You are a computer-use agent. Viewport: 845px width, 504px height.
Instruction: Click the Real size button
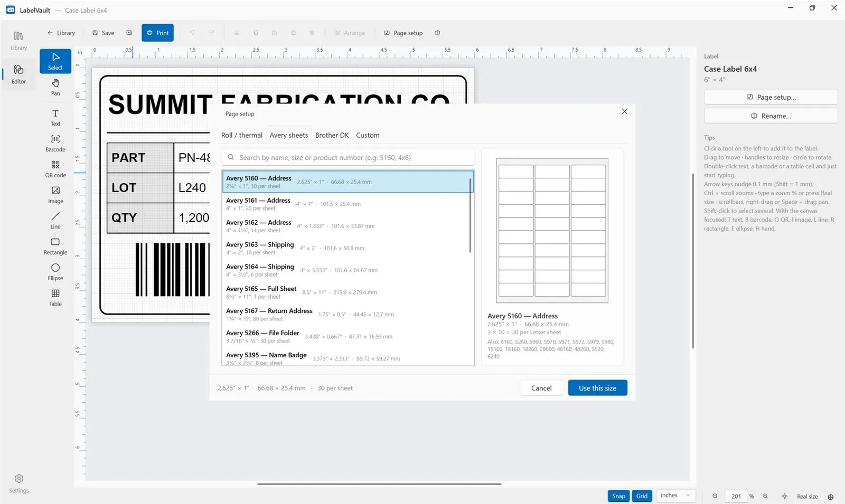(807, 497)
